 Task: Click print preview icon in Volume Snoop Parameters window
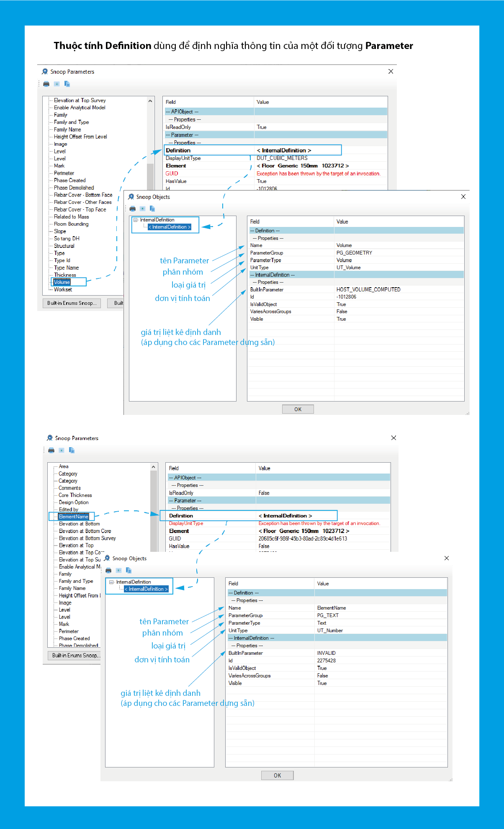coord(57,84)
